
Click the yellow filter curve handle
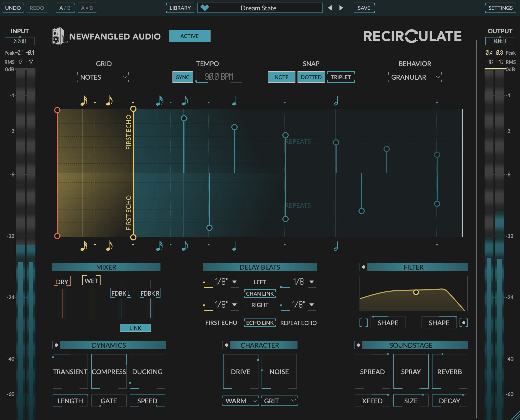(416, 292)
